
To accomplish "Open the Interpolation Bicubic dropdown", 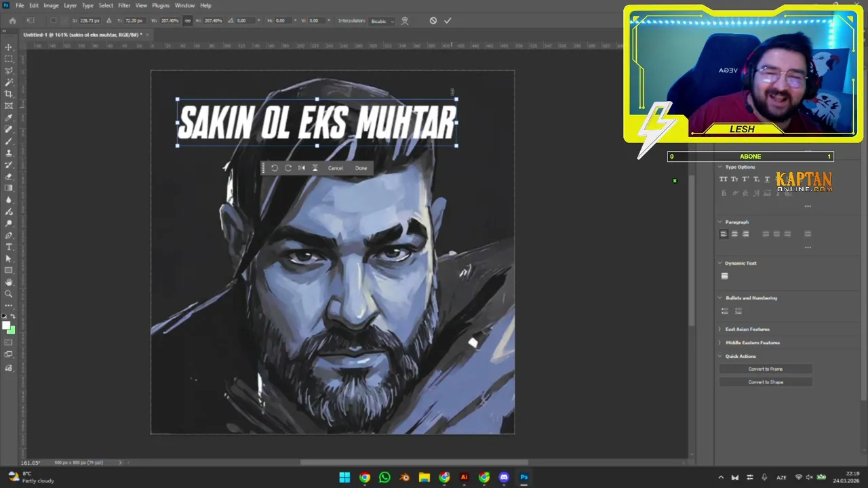I will [382, 21].
